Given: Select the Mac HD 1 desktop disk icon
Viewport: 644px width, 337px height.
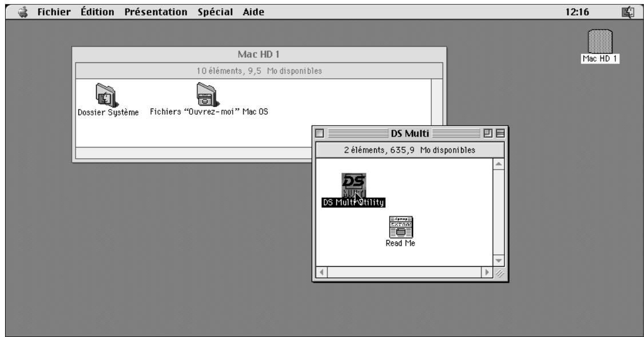Looking at the screenshot, I should (x=600, y=41).
